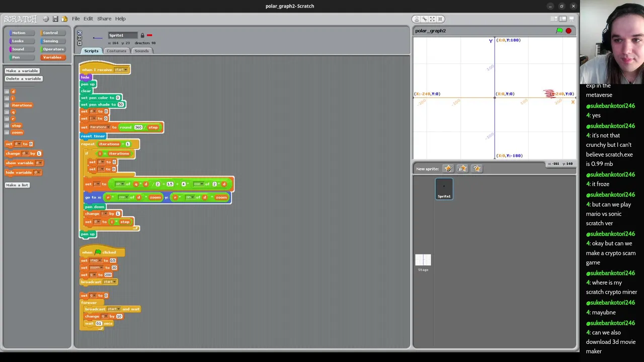The image size is (644, 362).
Task: Click the language globe icon
Action: point(46,19)
